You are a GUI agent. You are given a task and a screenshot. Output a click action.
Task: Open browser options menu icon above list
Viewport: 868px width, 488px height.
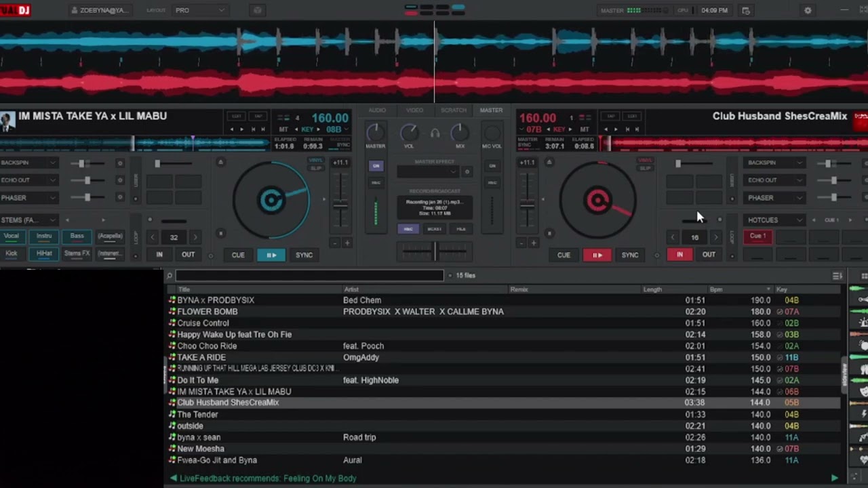pyautogui.click(x=837, y=276)
